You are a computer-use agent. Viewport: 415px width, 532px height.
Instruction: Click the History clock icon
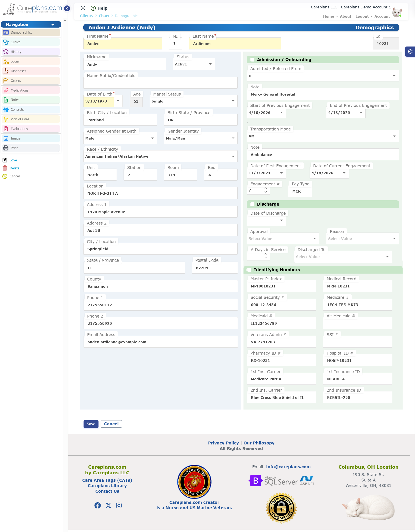pyautogui.click(x=6, y=52)
